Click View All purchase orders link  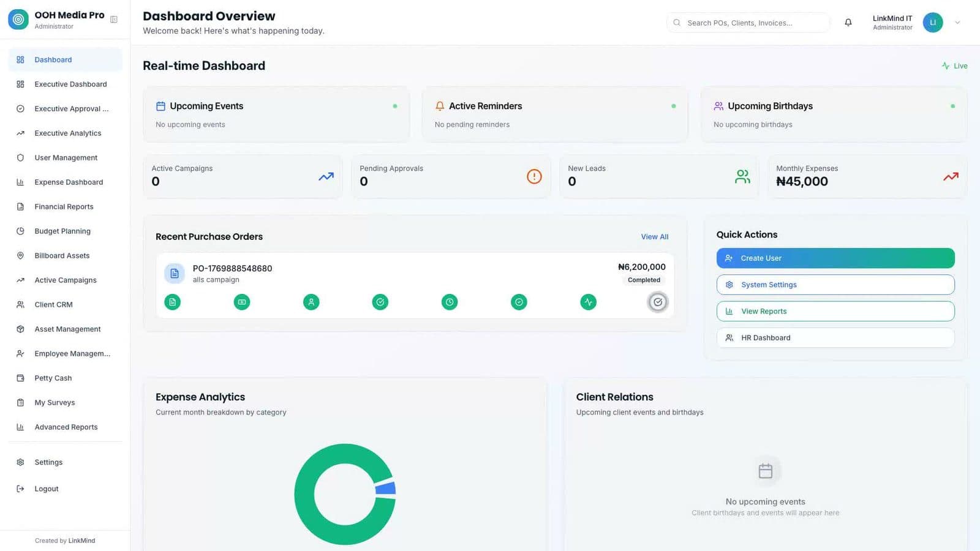(655, 236)
